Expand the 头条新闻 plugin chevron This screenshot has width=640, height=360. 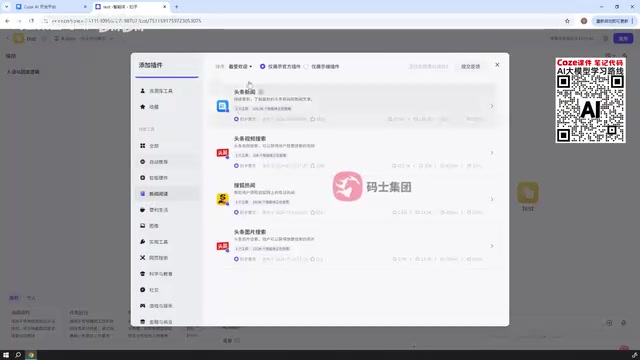coord(492,106)
